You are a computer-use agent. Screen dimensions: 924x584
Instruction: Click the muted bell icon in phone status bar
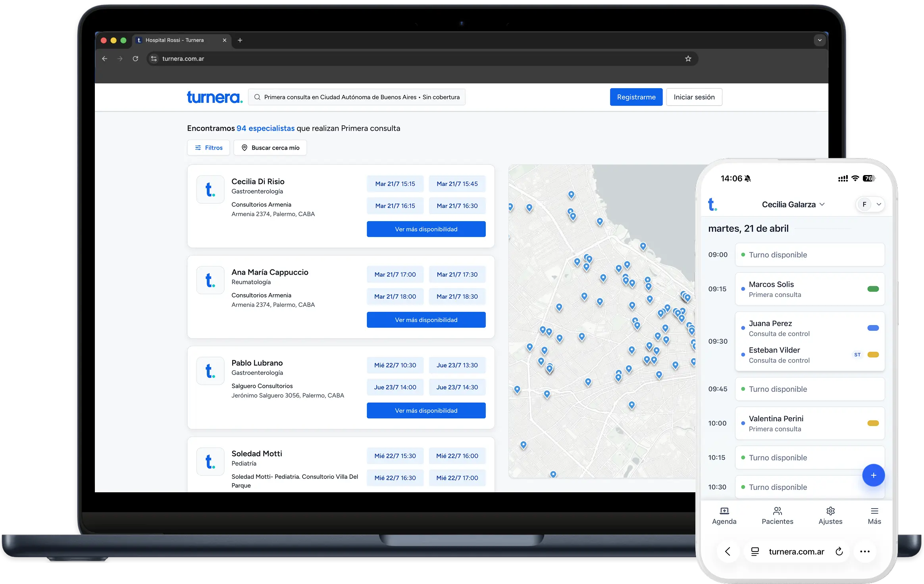pyautogui.click(x=748, y=179)
